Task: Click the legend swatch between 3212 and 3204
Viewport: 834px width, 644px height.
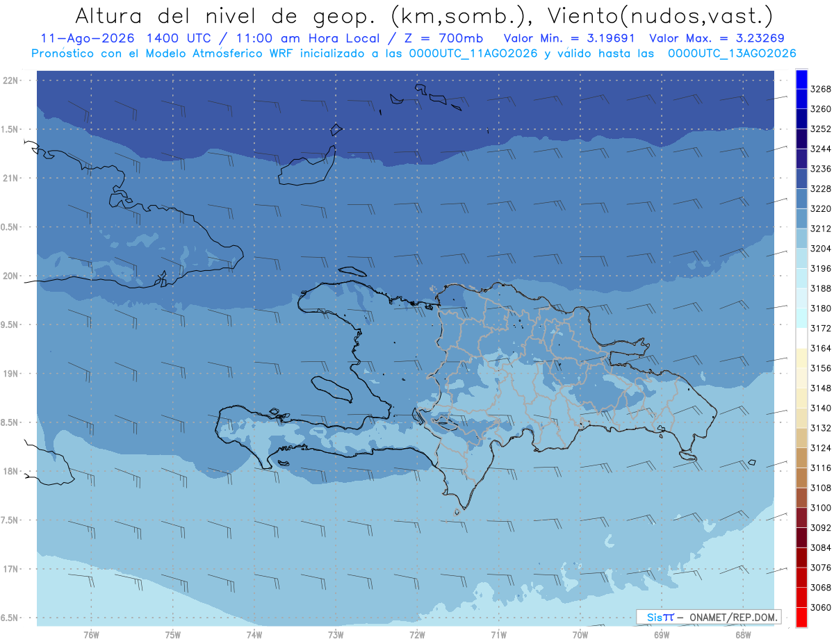Action: [801, 239]
